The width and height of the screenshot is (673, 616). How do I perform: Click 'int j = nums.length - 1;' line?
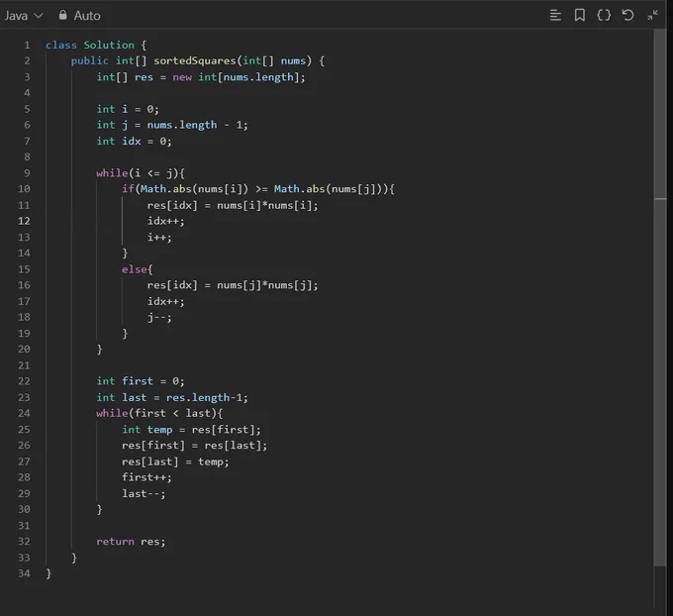[x=172, y=125]
